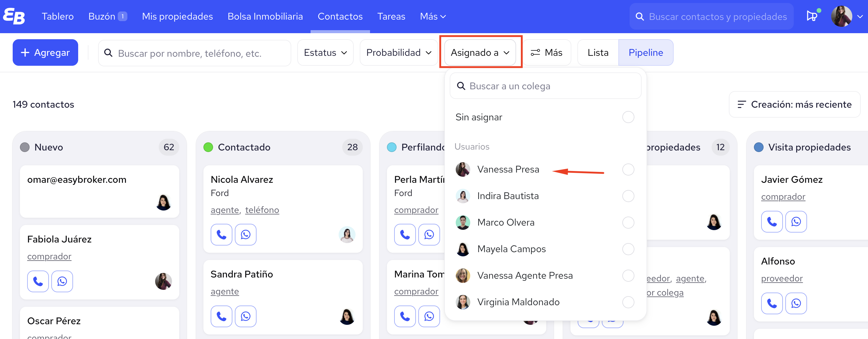Focus Buscar contactos y propiedades search
This screenshot has height=339, width=868.
click(711, 17)
